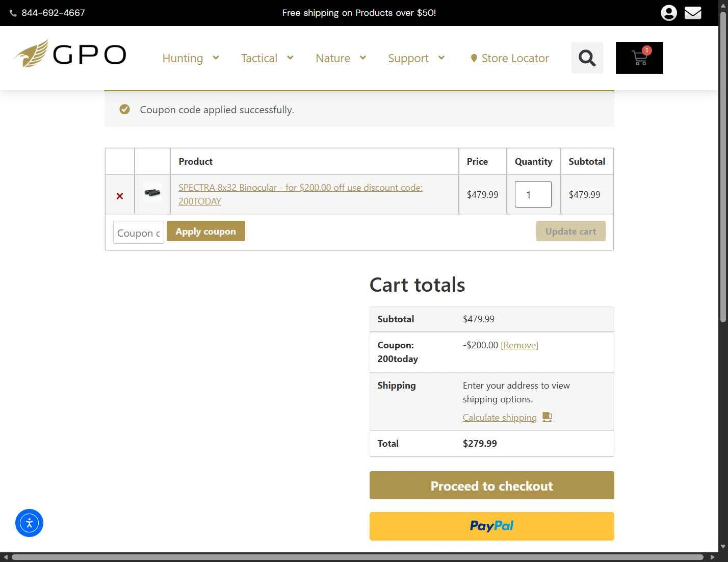Click 'Free shipping on Products over $50!' banner
Viewport: 728px width, 562px height.
pyautogui.click(x=359, y=13)
